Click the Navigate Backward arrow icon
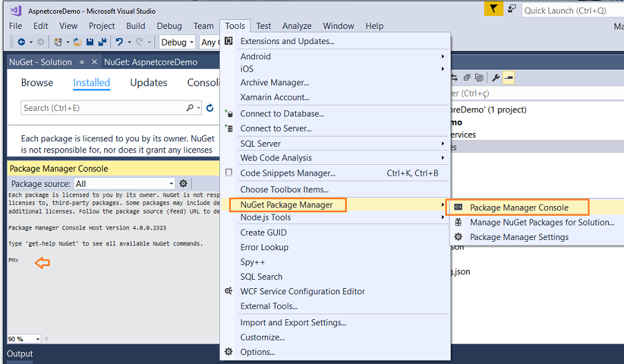The height and width of the screenshot is (364, 624). 21,42
